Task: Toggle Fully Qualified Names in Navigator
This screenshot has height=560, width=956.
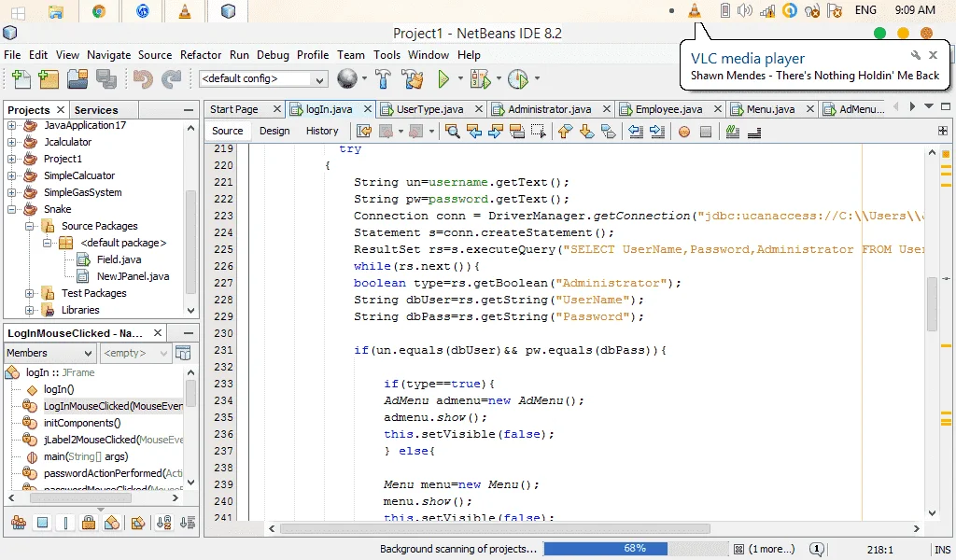Action: pyautogui.click(x=138, y=523)
